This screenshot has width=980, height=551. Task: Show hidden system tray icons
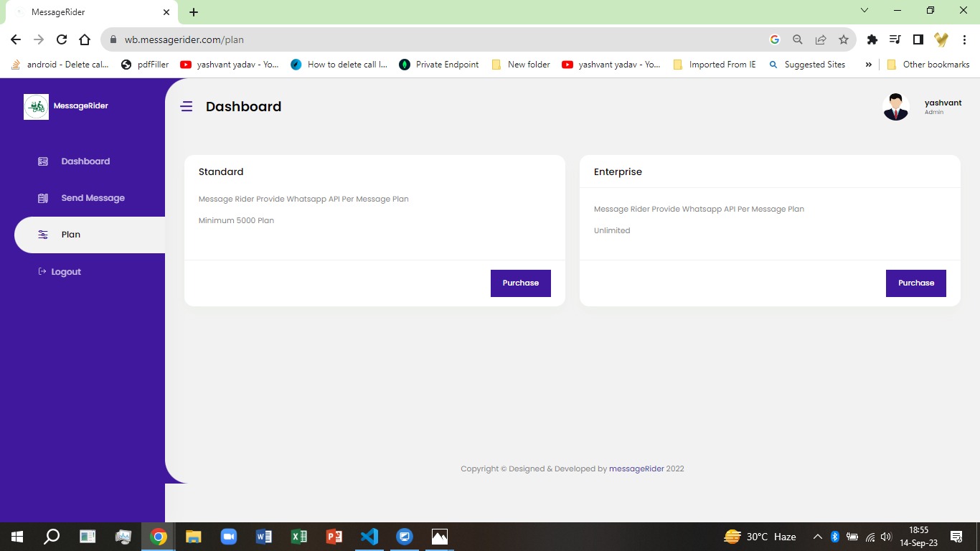(818, 537)
